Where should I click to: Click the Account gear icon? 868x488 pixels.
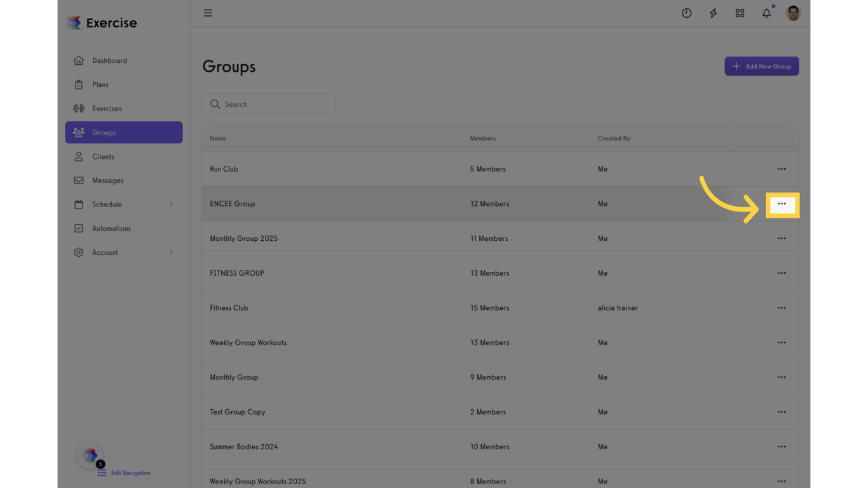[79, 252]
